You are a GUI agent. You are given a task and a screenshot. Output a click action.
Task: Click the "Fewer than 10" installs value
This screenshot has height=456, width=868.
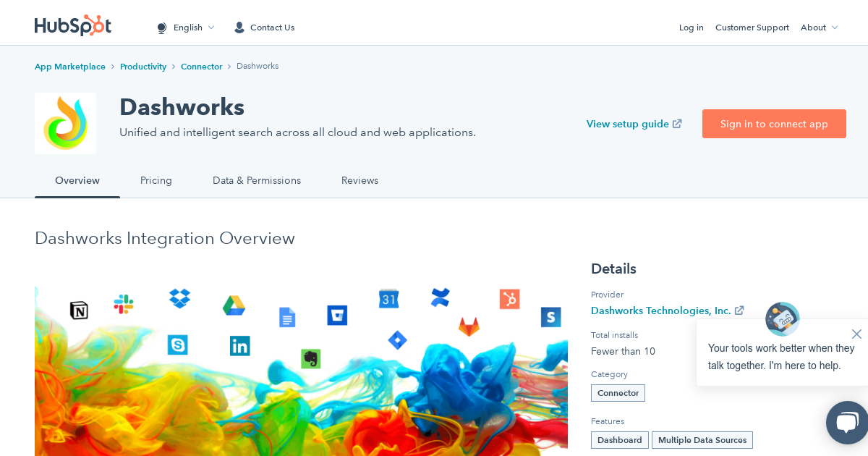623,351
